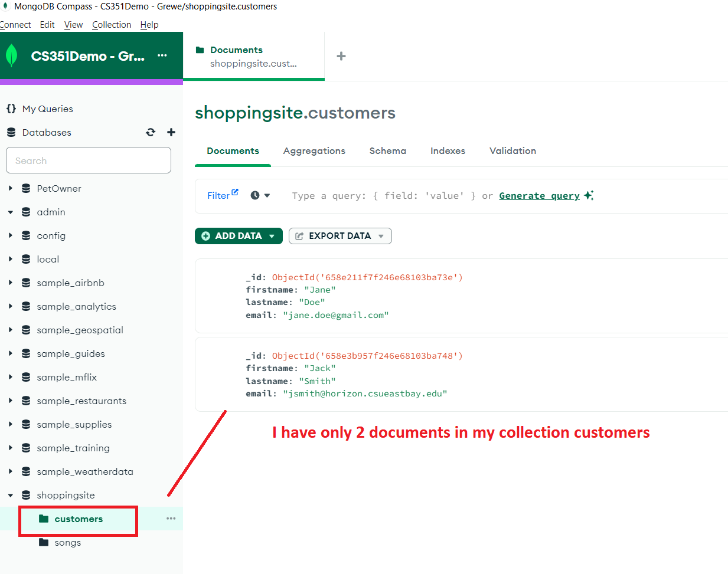The width and height of the screenshot is (728, 574).
Task: Click the Generate query link
Action: [539, 196]
